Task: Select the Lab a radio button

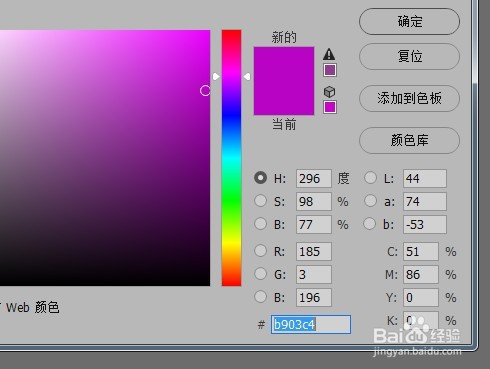Action: [370, 201]
